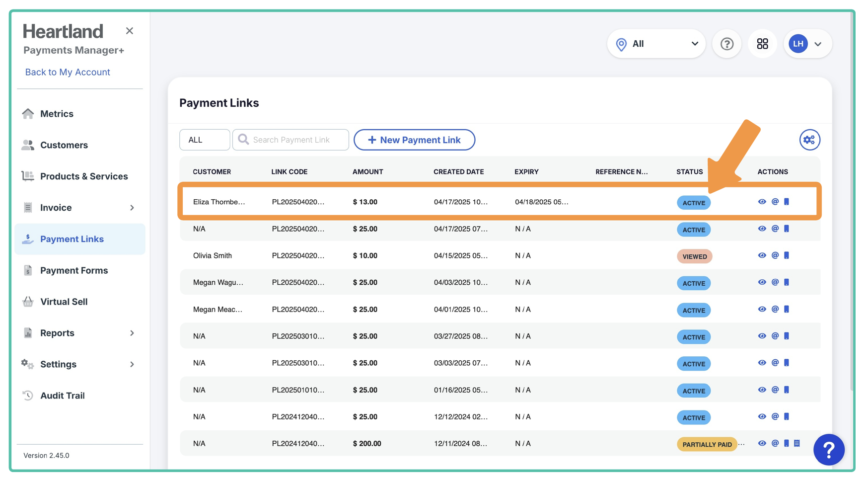Open the All locations dropdown
The height and width of the screenshot is (481, 868).
click(x=656, y=44)
